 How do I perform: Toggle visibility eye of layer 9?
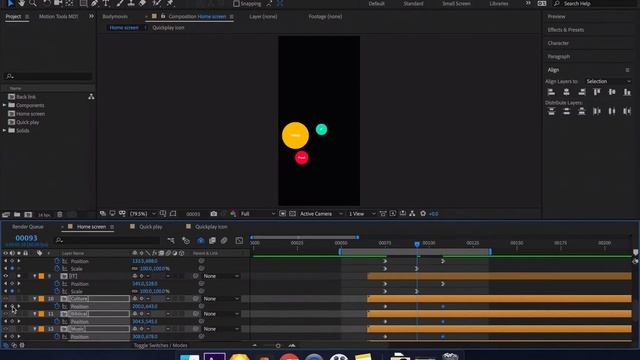(x=5, y=276)
